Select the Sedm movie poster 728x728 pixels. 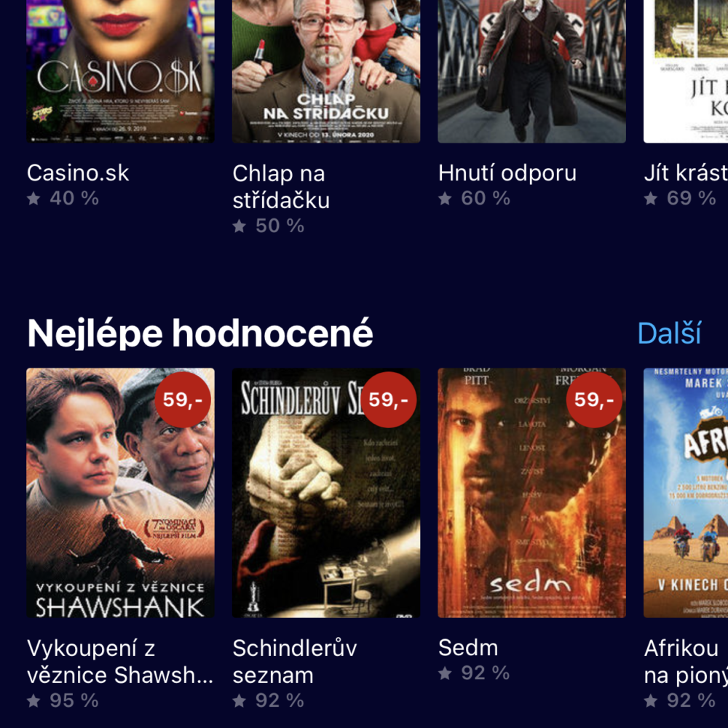coord(531,493)
